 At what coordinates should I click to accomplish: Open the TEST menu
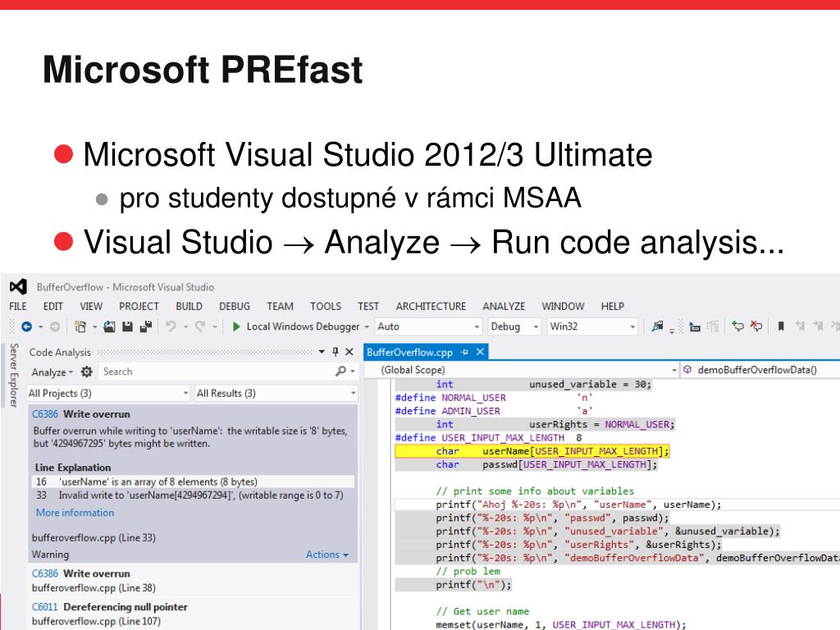click(x=368, y=307)
